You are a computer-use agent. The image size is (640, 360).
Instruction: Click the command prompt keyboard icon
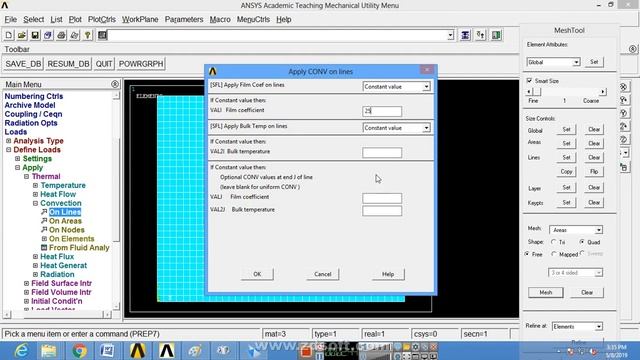pos(102,35)
